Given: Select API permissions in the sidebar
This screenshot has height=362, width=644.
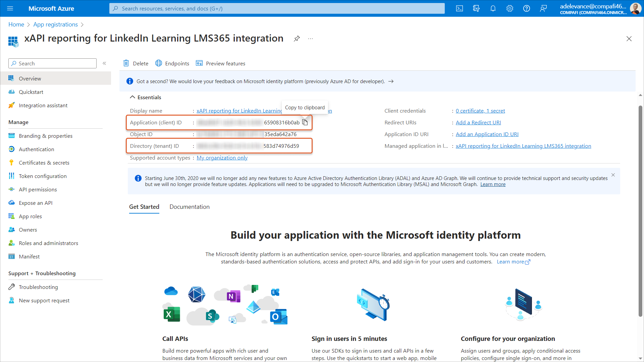Looking at the screenshot, I should [38, 189].
